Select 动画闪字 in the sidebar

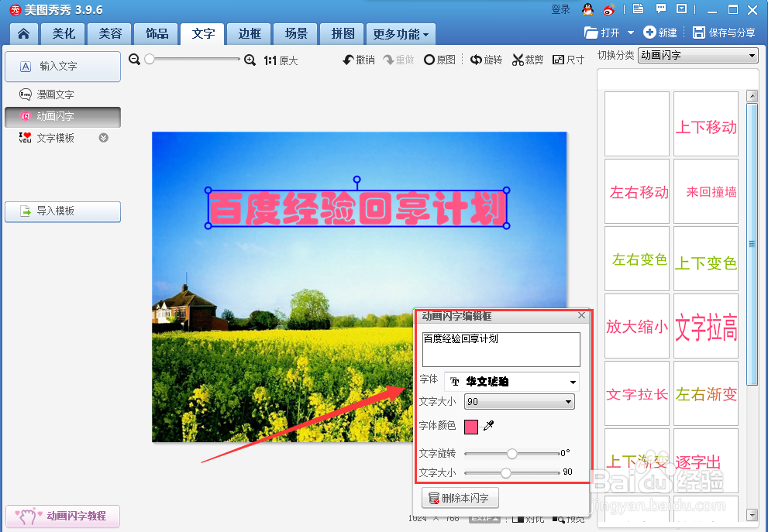[63, 116]
